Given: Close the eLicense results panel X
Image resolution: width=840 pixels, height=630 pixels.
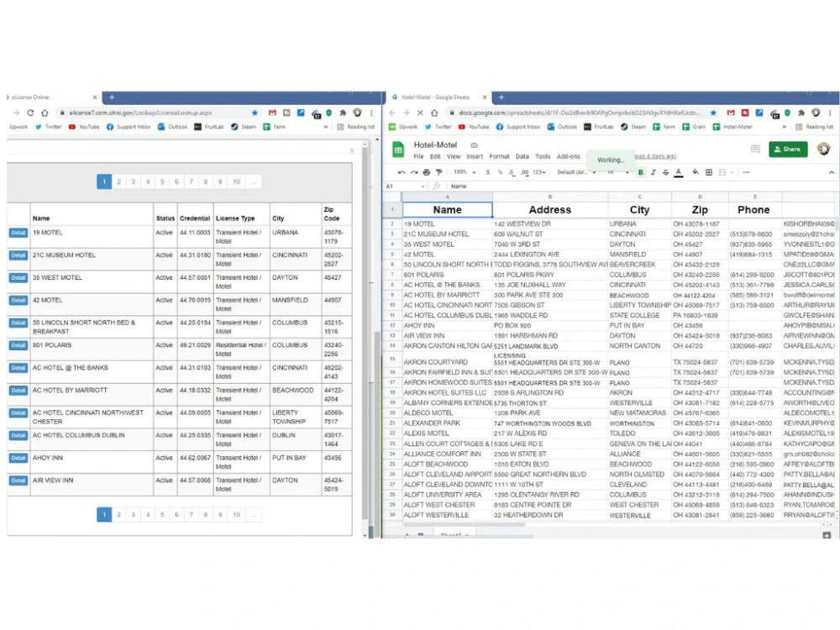Looking at the screenshot, I should click(x=352, y=150).
